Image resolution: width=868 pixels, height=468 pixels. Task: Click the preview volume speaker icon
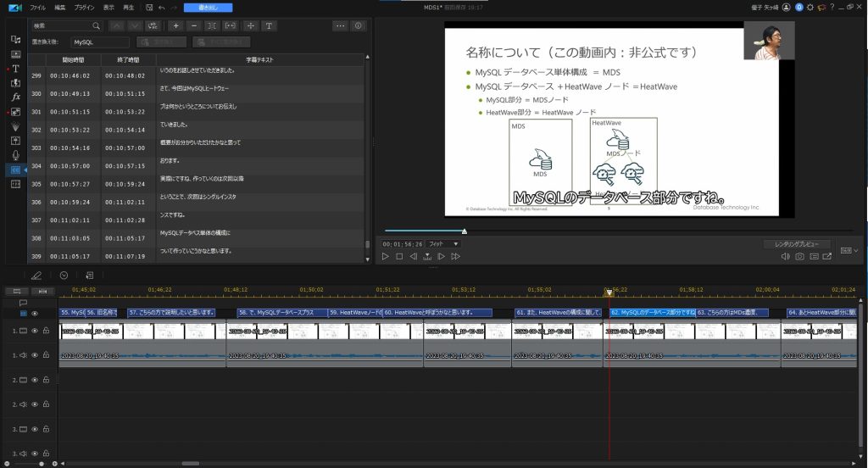[x=785, y=256]
